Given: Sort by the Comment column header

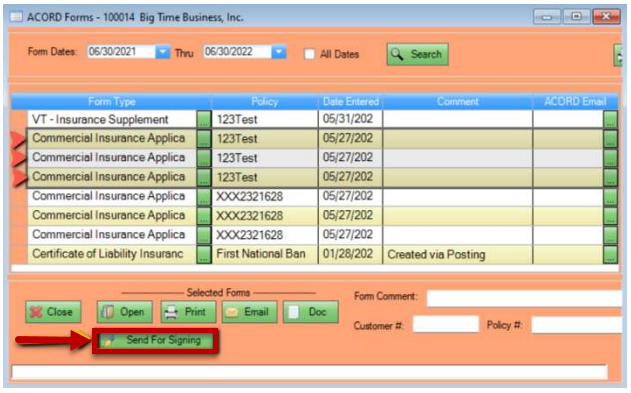Looking at the screenshot, I should pos(458,102).
